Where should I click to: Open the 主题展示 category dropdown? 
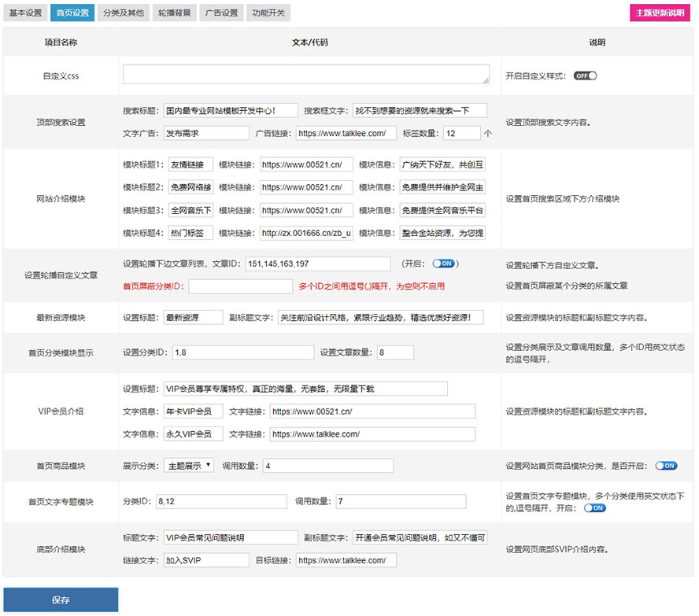click(x=188, y=466)
